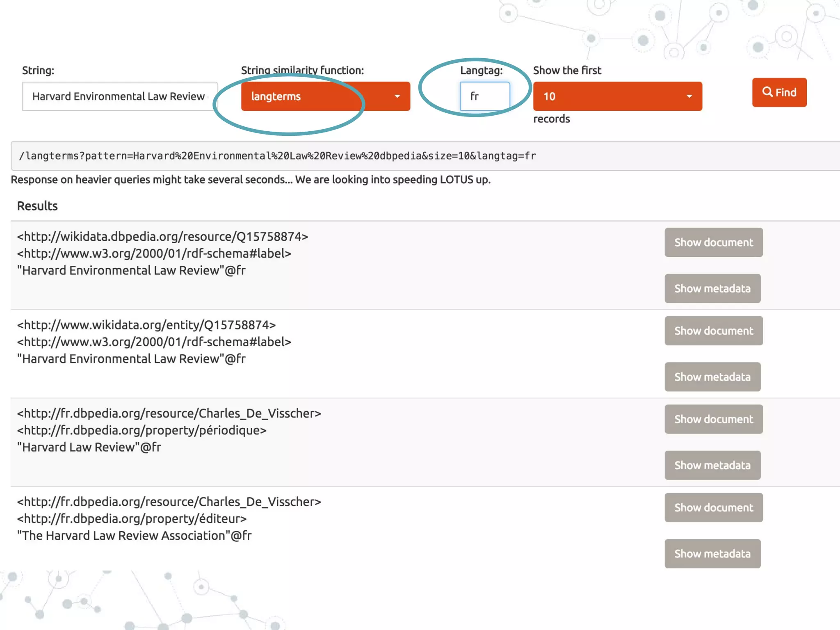Click the String input with Harvard Environmental Law Review

120,96
